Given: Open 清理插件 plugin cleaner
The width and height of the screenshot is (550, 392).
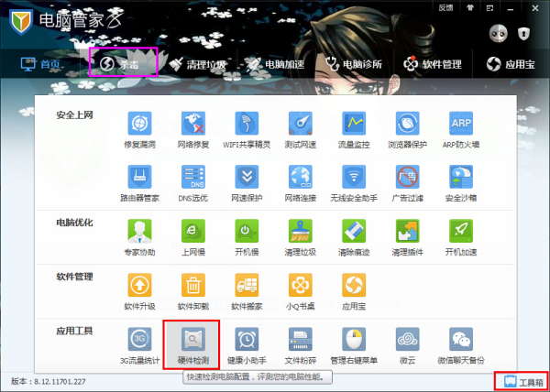Looking at the screenshot, I should click(x=407, y=237).
